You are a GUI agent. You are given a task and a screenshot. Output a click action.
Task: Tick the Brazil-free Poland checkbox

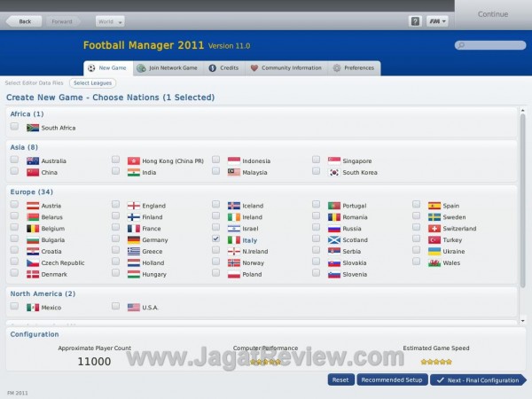(x=215, y=273)
